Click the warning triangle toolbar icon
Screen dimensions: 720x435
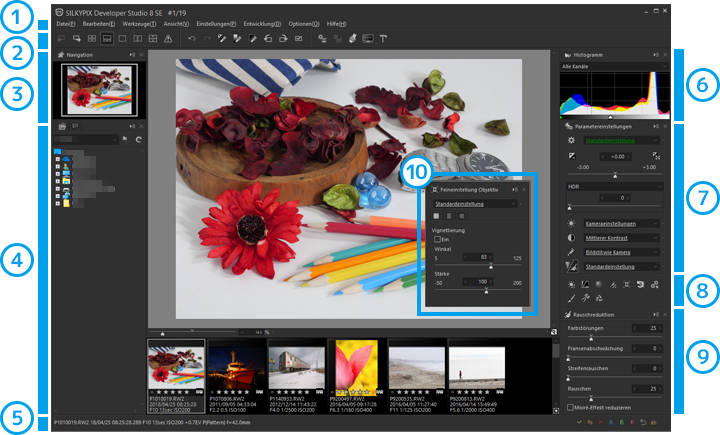click(168, 38)
